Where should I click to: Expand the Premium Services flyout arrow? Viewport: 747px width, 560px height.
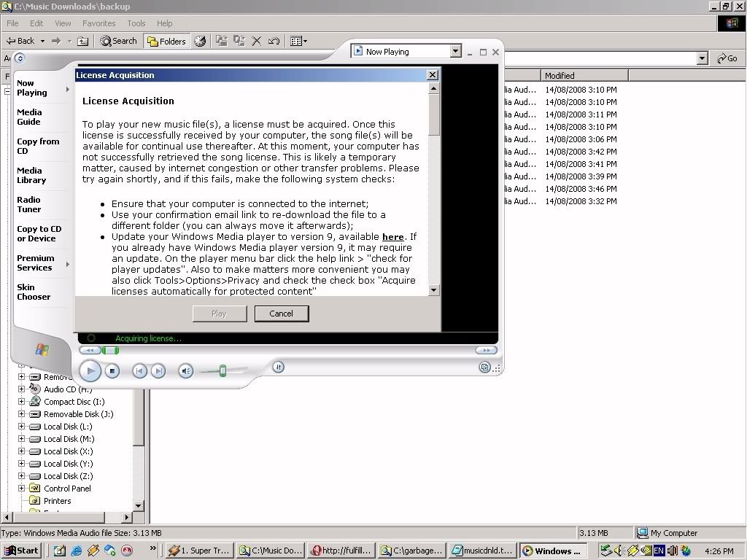tap(68, 264)
